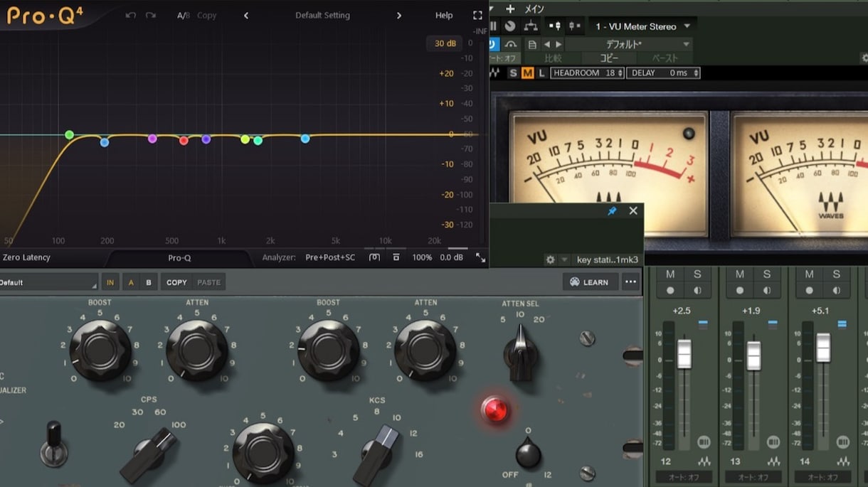Switch to preset slot B
This screenshot has width=868, height=487.
[x=149, y=282]
